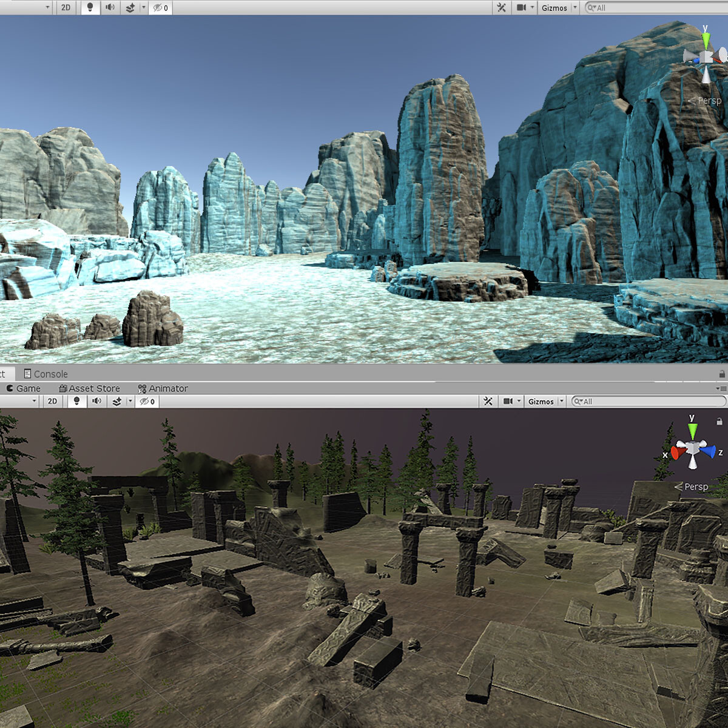
Task: Expand the effects dropdown arrow in bottom toolbar
Action: pos(130,401)
